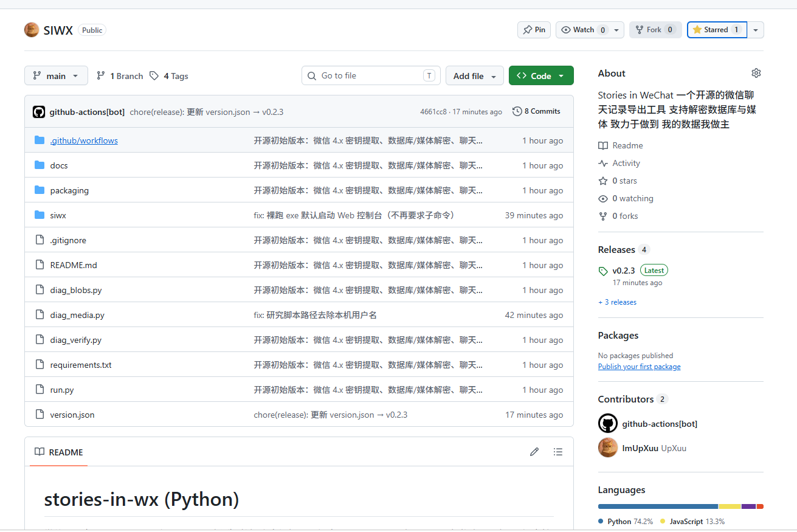797x532 pixels.
Task: Focus the Go to file search field
Action: [x=371, y=75]
